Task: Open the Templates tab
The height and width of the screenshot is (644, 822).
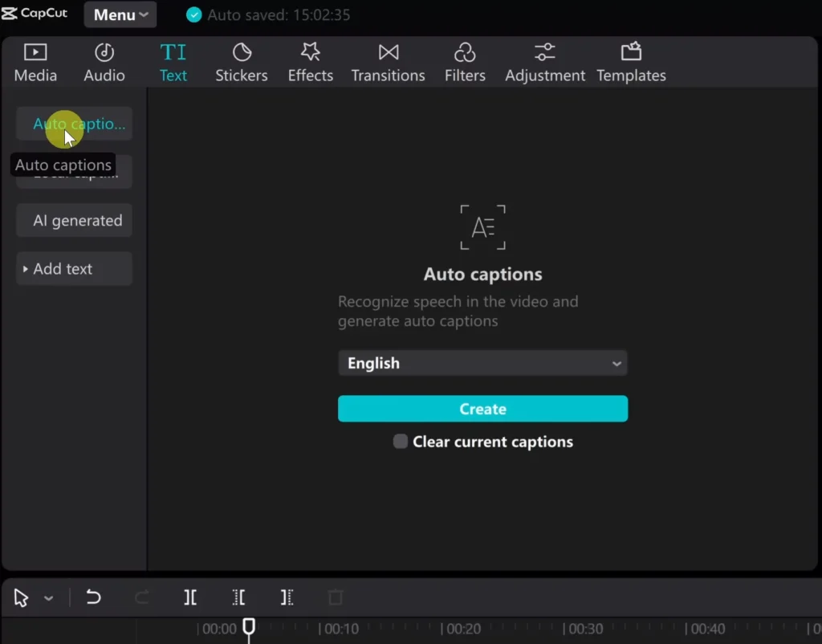Action: pos(631,63)
